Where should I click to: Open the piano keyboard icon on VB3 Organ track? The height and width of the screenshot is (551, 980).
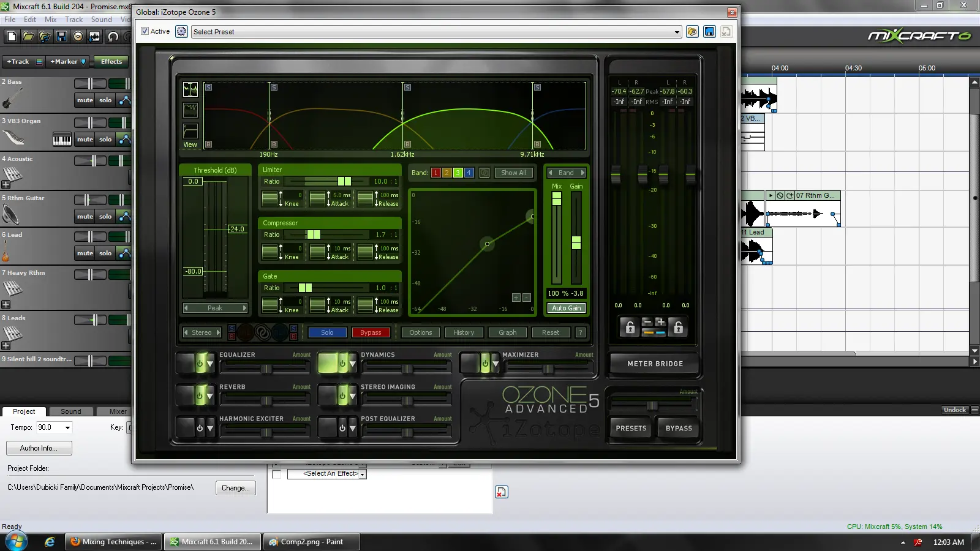tap(62, 140)
